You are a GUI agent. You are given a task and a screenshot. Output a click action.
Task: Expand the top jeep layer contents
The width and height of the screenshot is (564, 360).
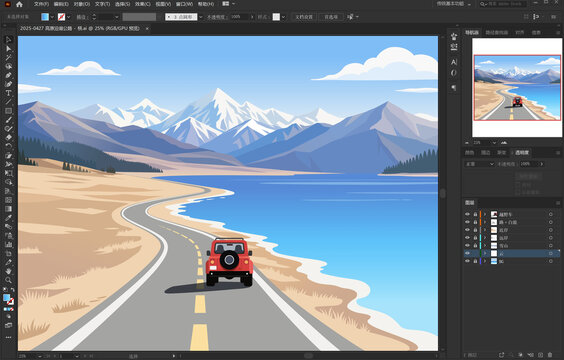(x=485, y=214)
